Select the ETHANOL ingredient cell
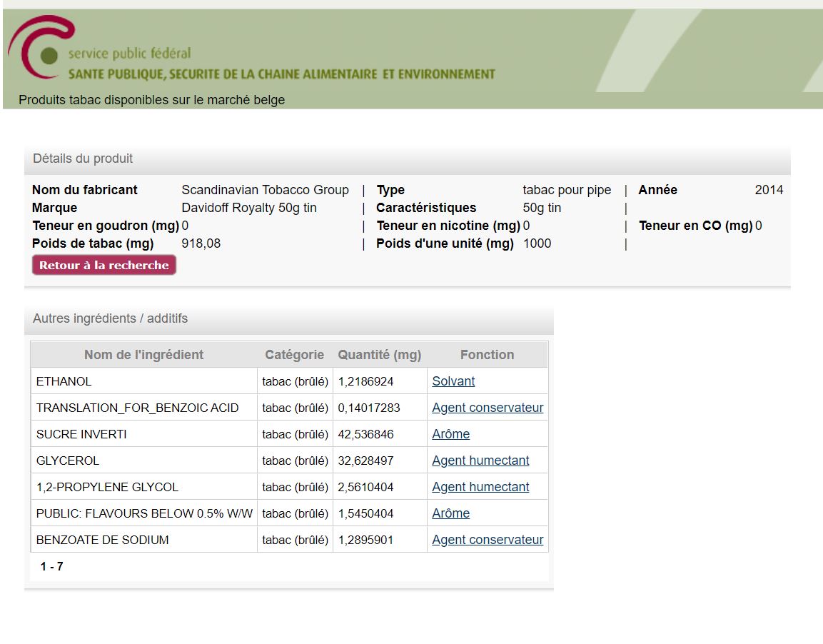 [x=143, y=381]
